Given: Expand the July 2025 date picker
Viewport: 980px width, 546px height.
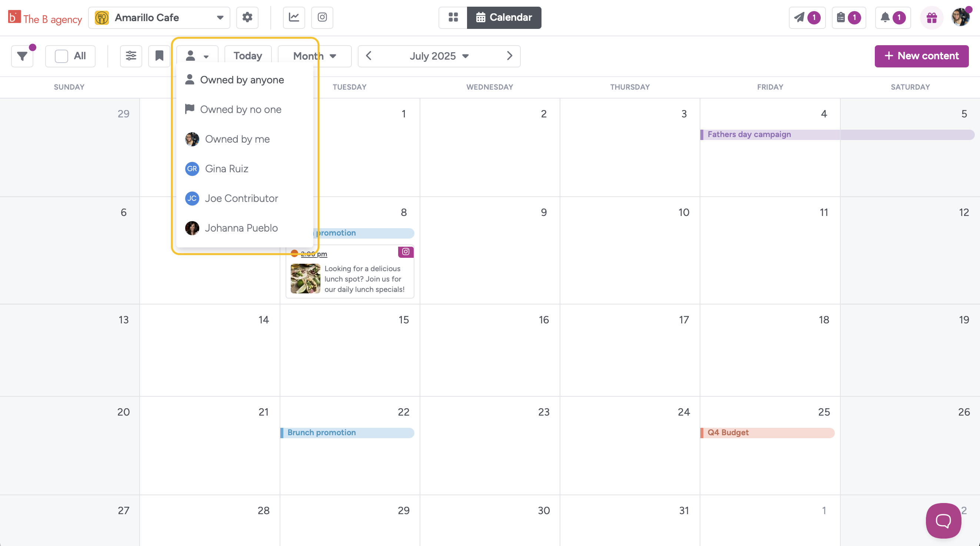Looking at the screenshot, I should (439, 56).
